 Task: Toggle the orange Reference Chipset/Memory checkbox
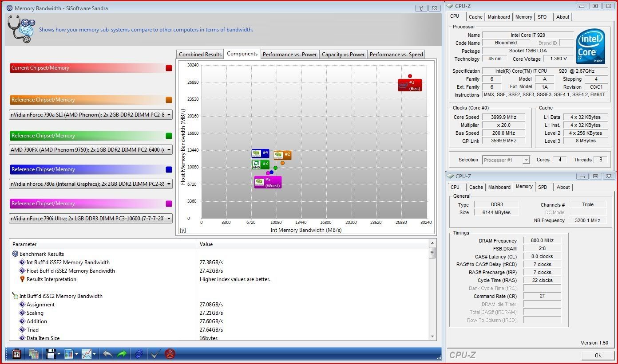tap(169, 100)
